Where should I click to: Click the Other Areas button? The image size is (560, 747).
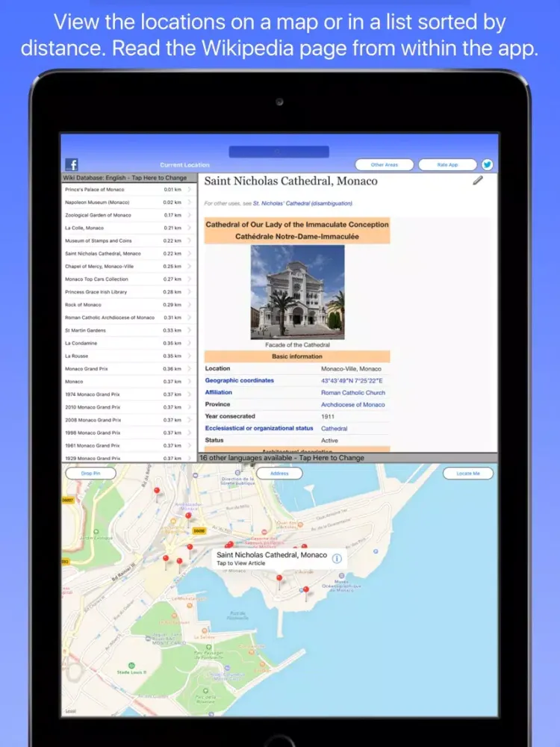click(385, 165)
